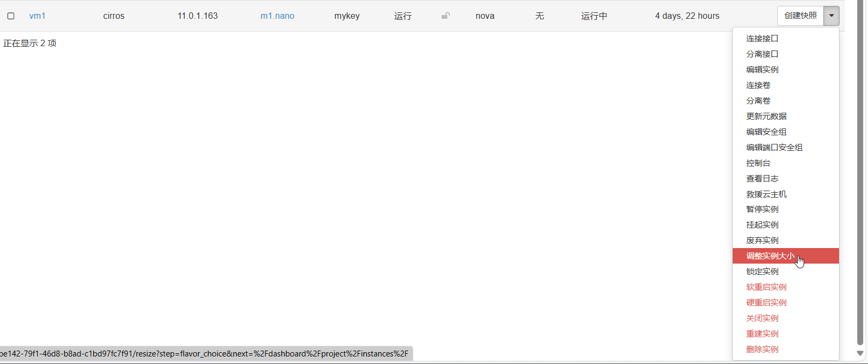Click the IP address 11.0.1.163
Screen dimensions: 868x364
tap(198, 16)
